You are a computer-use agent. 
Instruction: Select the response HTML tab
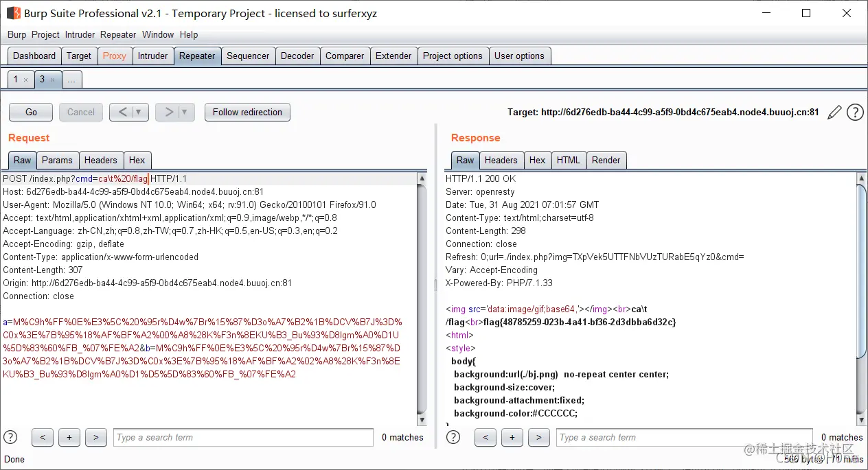click(569, 160)
